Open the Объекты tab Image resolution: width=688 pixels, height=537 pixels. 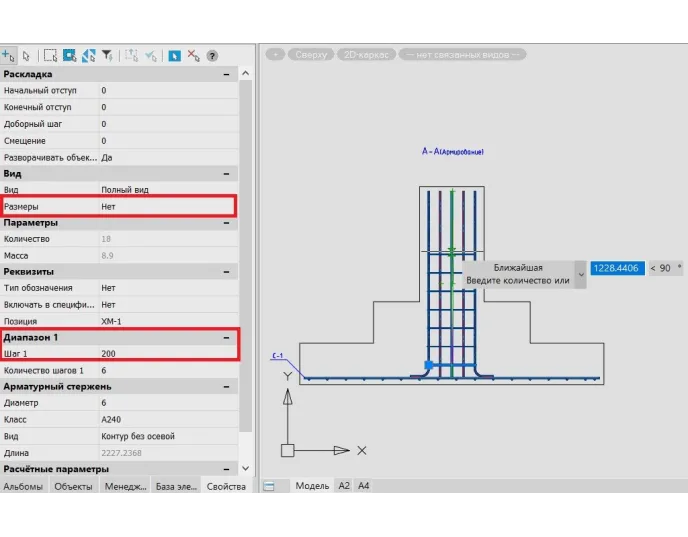point(74,487)
